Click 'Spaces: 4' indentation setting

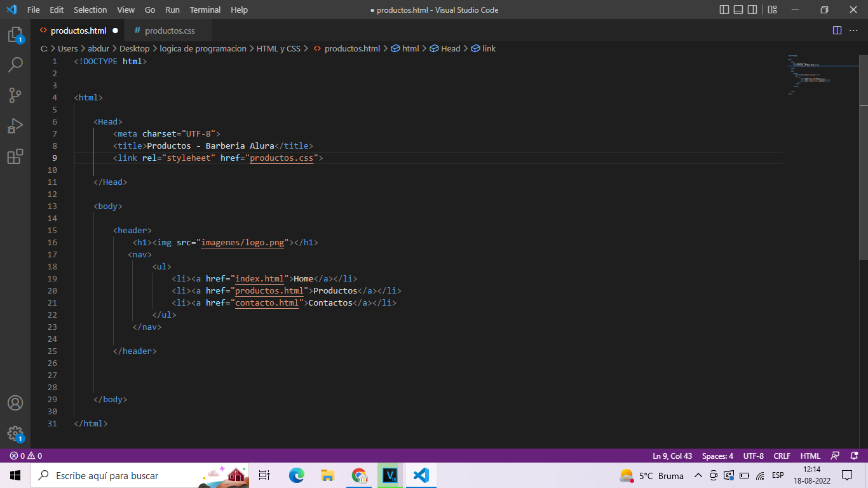(x=717, y=456)
